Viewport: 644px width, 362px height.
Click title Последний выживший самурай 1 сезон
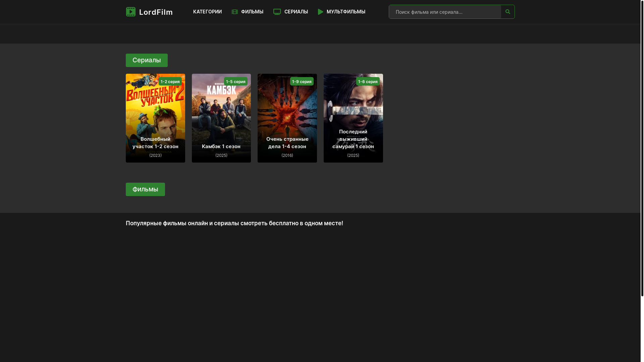(x=353, y=139)
